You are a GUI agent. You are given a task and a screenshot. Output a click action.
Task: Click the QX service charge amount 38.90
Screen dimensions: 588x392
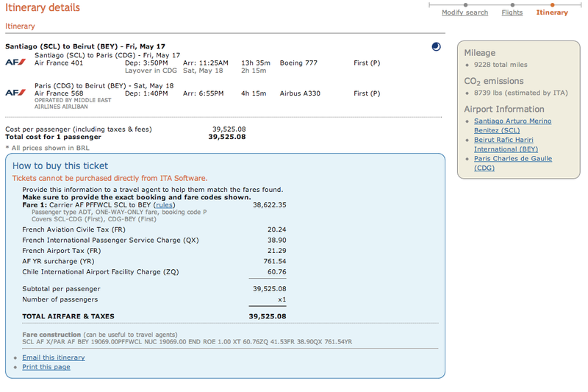[277, 240]
